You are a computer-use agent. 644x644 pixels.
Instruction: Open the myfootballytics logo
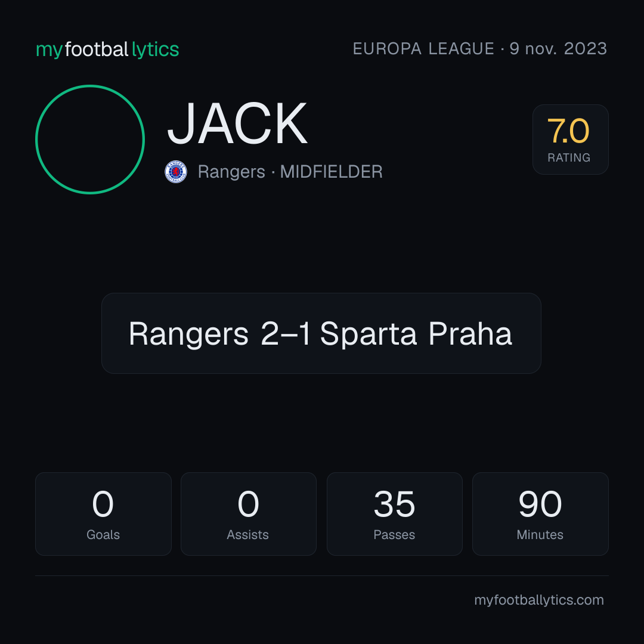[107, 49]
